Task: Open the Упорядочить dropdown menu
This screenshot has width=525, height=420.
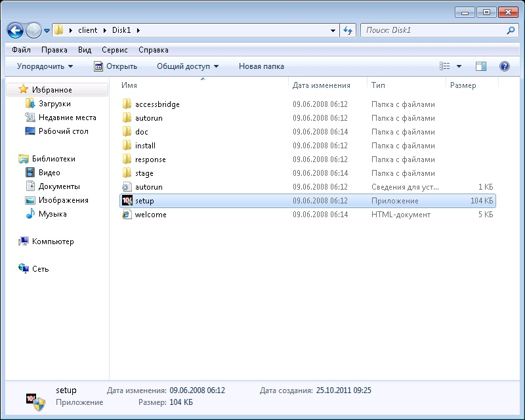Action: 45,66
